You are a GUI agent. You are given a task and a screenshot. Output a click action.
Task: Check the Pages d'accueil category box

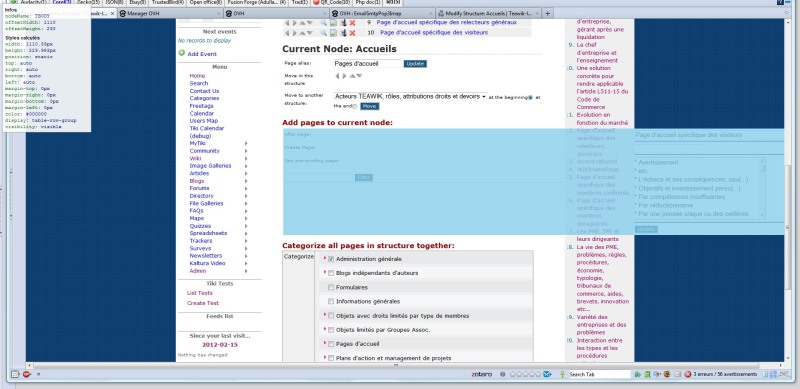[x=331, y=344]
